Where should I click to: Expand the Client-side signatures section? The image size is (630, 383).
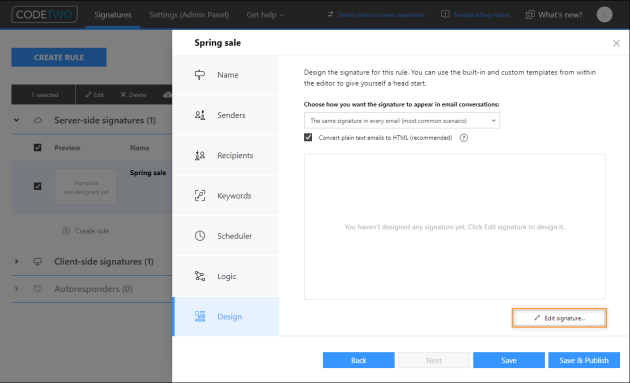(x=16, y=261)
